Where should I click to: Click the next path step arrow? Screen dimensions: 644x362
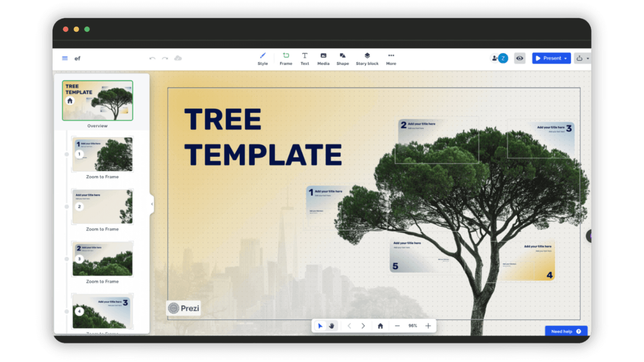point(363,325)
